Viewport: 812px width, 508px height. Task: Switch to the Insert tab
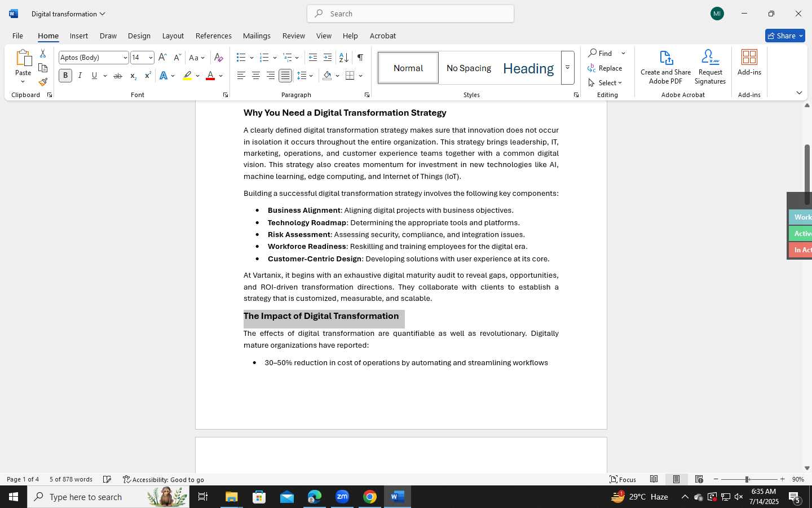(79, 36)
